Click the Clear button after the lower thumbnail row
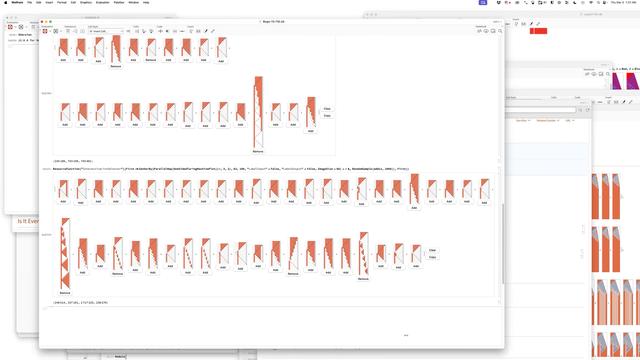Image resolution: width=640 pixels, height=360 pixels. coord(432,250)
